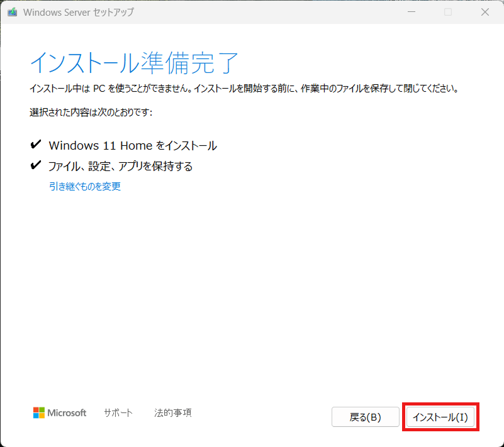Minimize the setup window

pos(412,12)
